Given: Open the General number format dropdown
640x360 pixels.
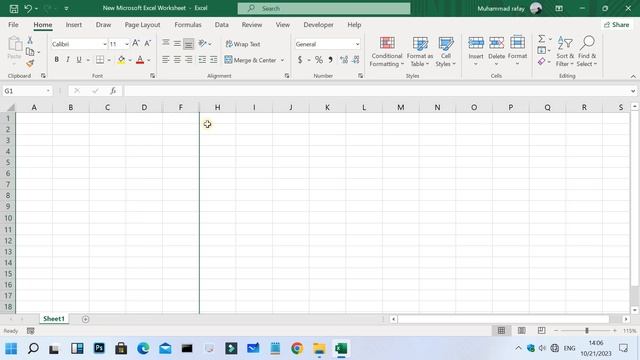Looking at the screenshot, I should (358, 44).
